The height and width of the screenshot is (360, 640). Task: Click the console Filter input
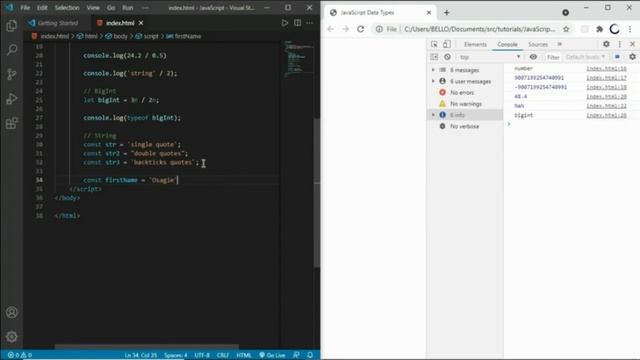point(553,57)
